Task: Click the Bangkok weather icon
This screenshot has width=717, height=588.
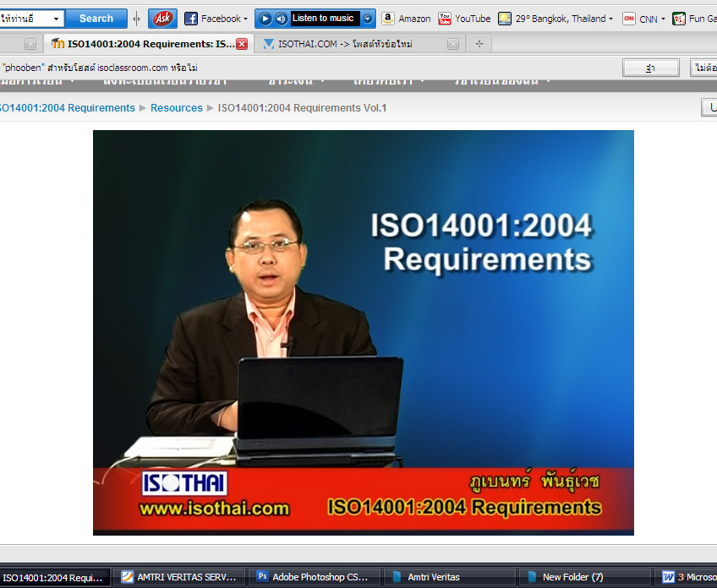Action: (505, 19)
